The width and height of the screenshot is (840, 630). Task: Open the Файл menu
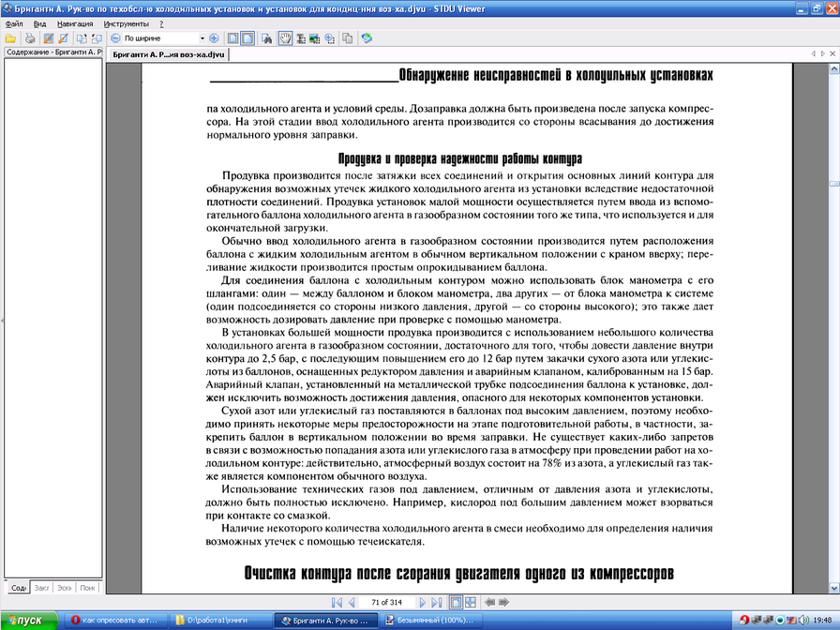pos(14,24)
